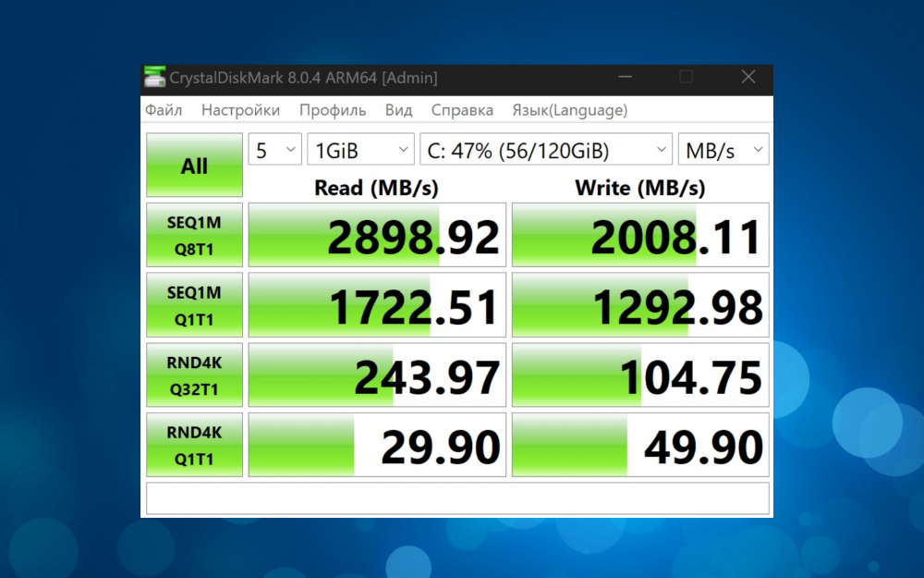Click the CrystalDiskMark app icon in title bar
Viewport: 924px width, 578px height.
[x=154, y=78]
